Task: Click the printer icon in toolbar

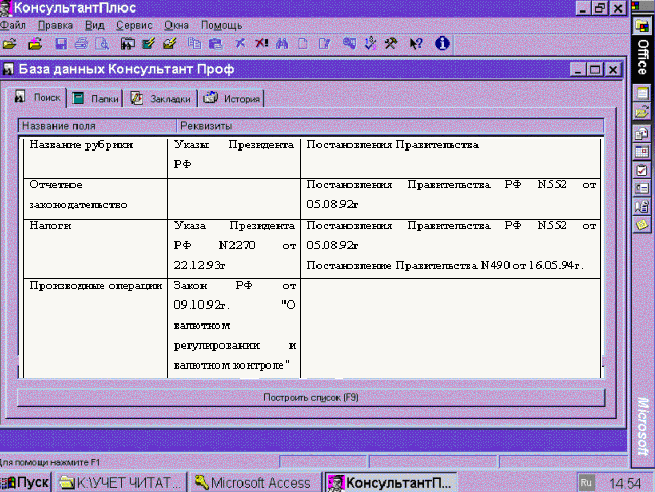Action: click(80, 44)
